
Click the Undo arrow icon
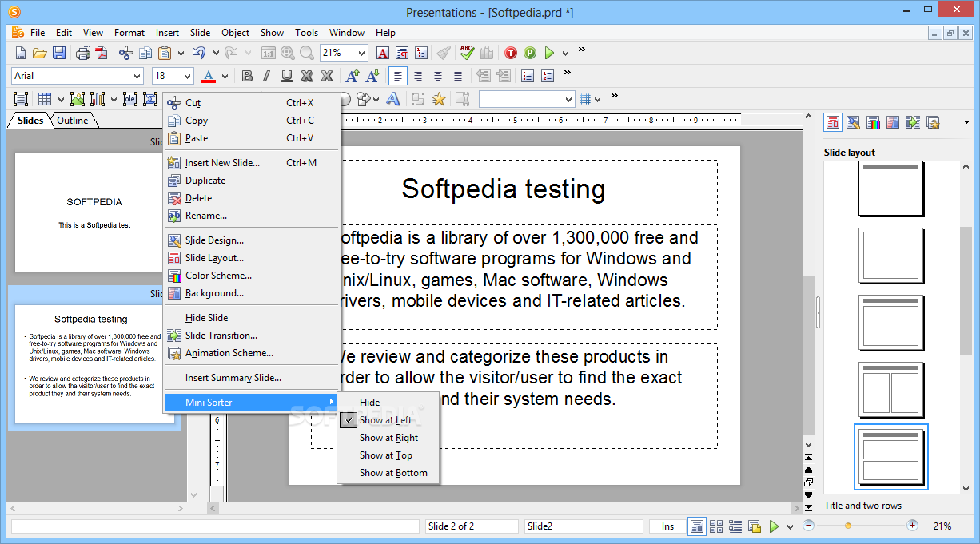click(198, 53)
